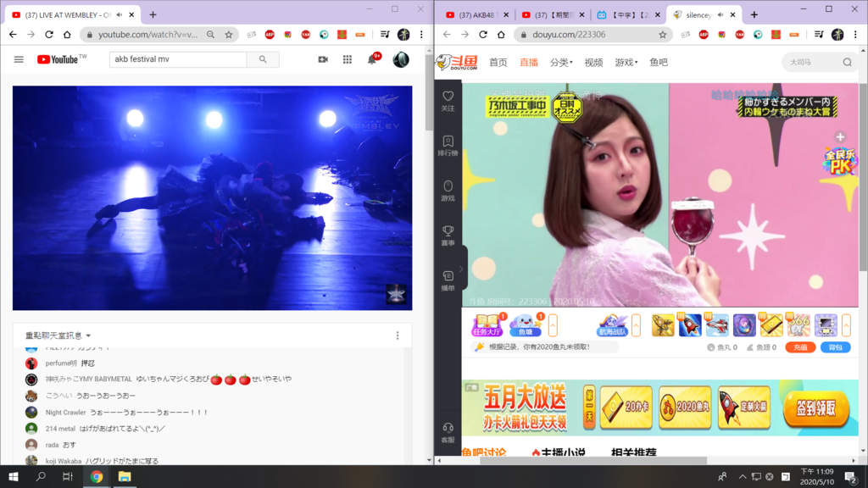Open YouTube's create video camera icon

tap(323, 59)
